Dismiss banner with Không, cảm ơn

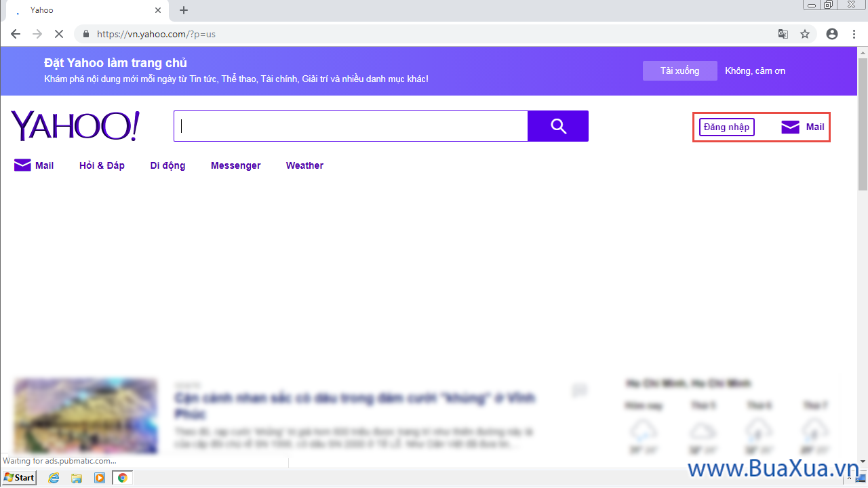755,70
